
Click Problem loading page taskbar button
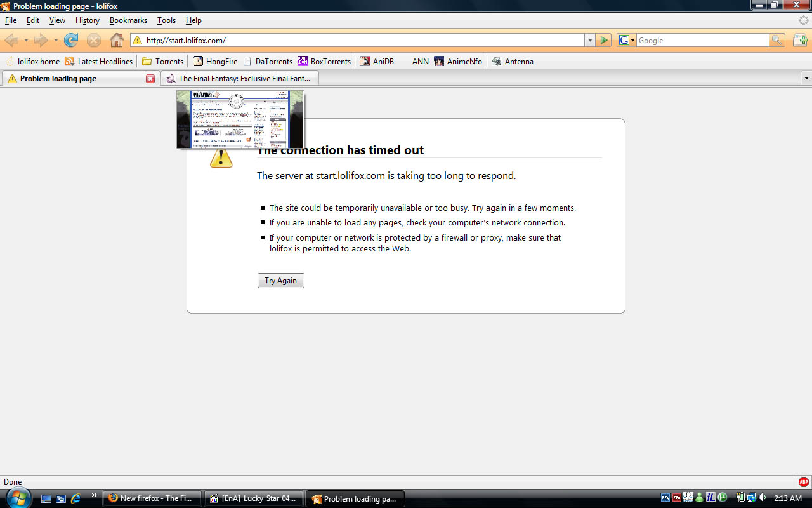[355, 498]
